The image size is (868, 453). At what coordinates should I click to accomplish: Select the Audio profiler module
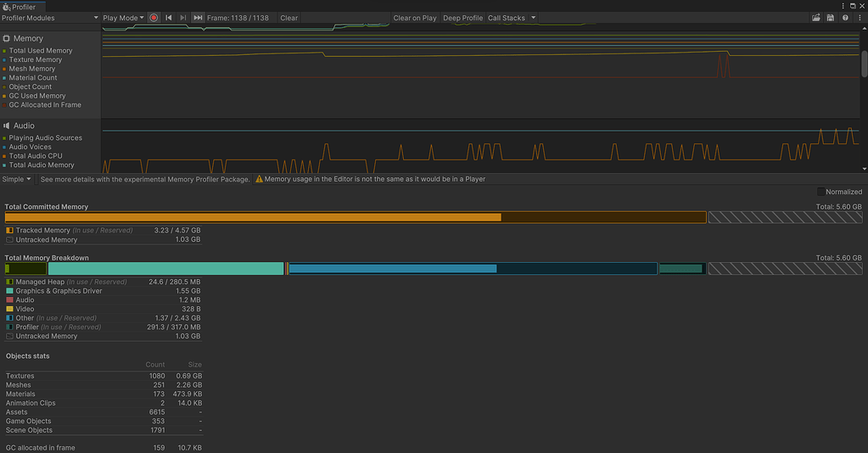click(25, 126)
